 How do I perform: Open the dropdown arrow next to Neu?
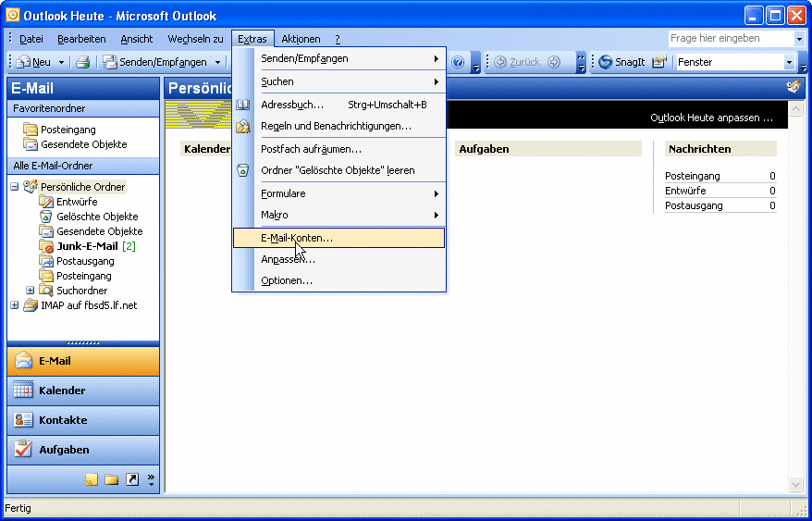point(61,62)
